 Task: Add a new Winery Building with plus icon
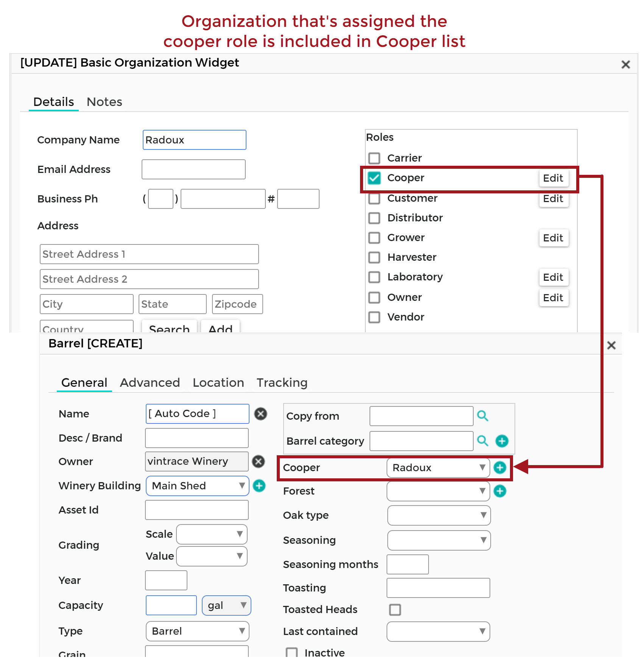pos(259,486)
